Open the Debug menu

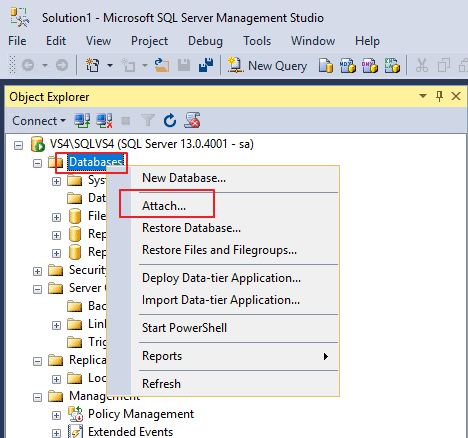click(x=205, y=41)
